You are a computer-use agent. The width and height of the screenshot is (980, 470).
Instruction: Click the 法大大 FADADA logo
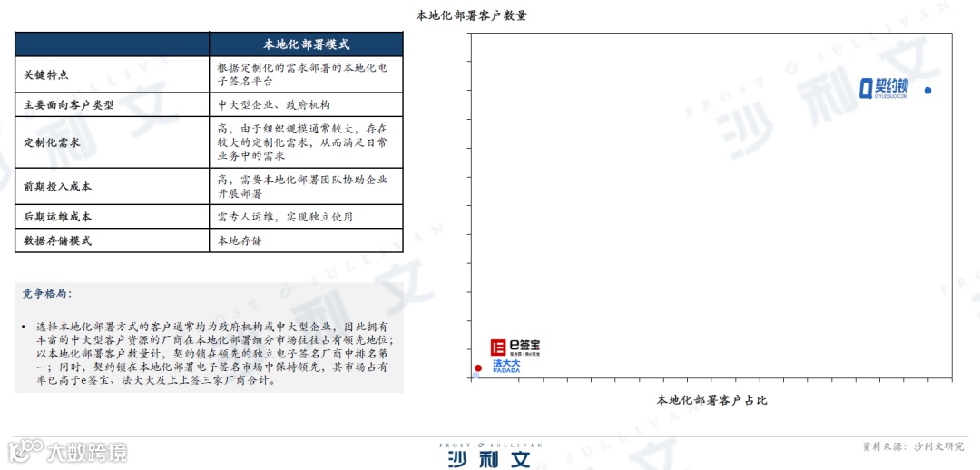[506, 367]
